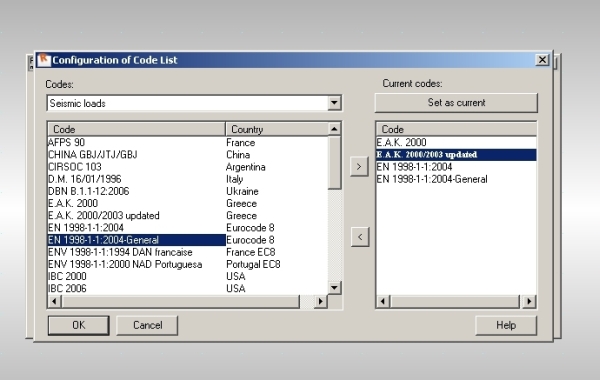
Task: Sort available codes by the Country column header
Action: 277,129
